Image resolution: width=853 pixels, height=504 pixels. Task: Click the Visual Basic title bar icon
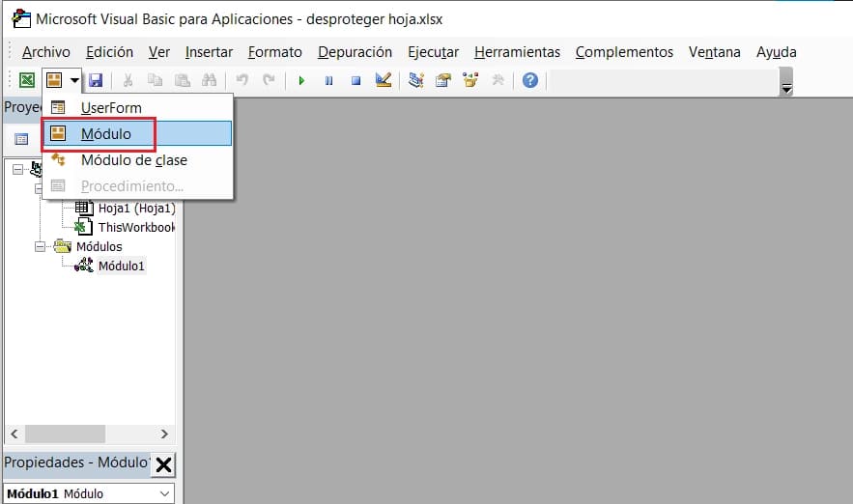(22, 19)
